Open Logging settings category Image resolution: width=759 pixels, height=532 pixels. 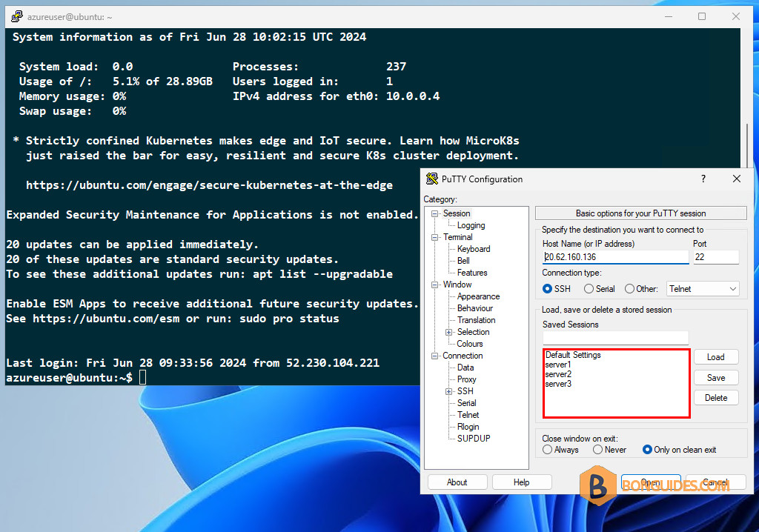click(471, 225)
